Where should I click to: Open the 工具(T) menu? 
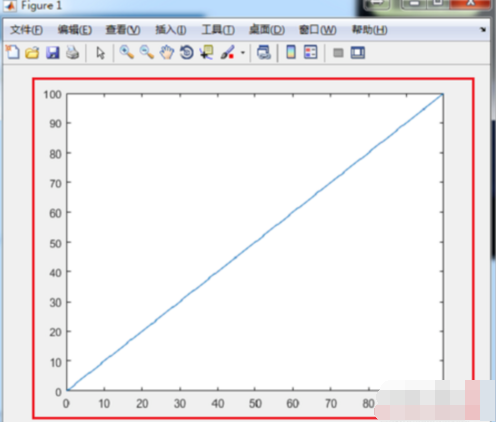(x=218, y=30)
